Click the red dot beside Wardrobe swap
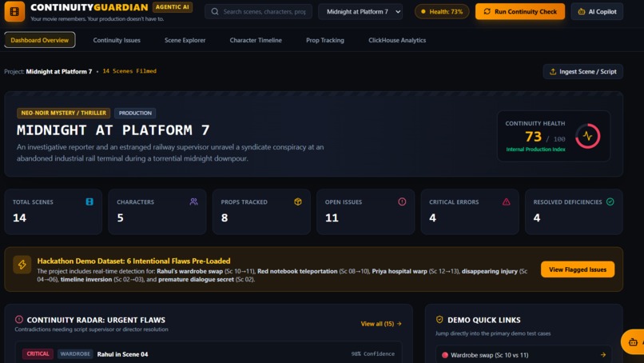Viewport: 644px width, 363px height. tap(445, 355)
